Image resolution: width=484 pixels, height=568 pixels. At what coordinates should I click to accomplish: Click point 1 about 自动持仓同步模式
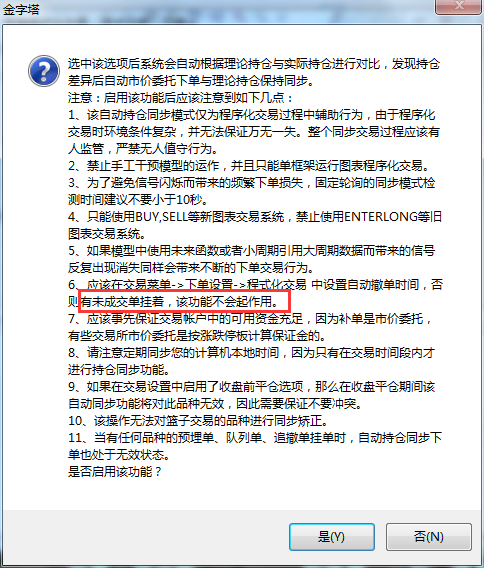[x=254, y=131]
